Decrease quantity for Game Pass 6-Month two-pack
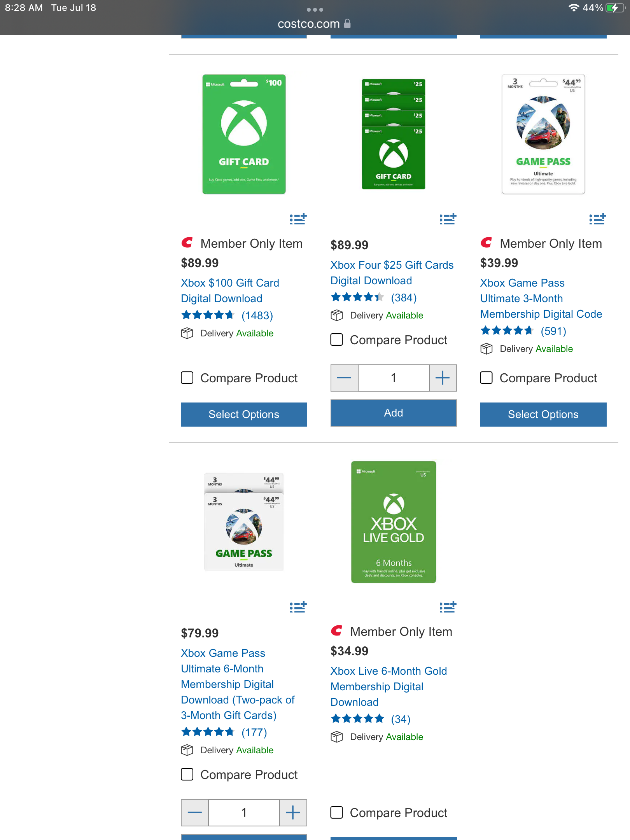 [x=194, y=812]
